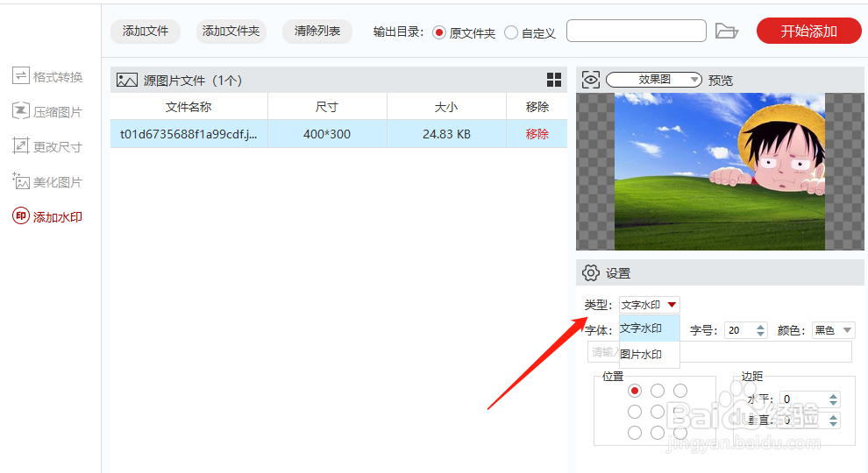Click the 400*300 size cell
The image size is (868, 473).
click(x=327, y=134)
